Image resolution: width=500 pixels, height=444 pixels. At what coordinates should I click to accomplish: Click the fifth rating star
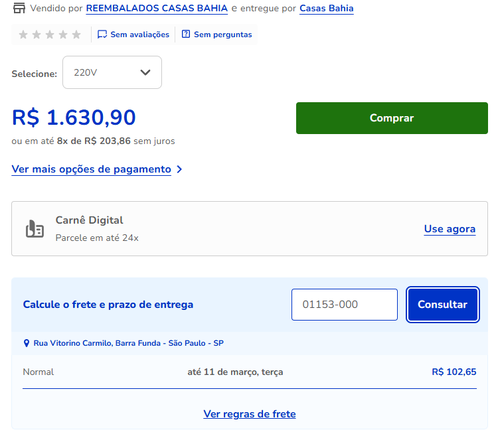tap(76, 34)
